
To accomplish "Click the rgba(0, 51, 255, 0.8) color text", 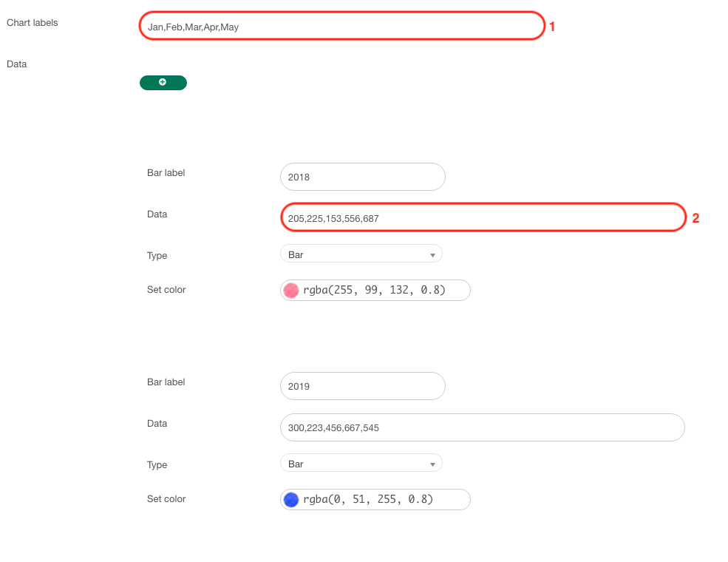I will pos(368,500).
